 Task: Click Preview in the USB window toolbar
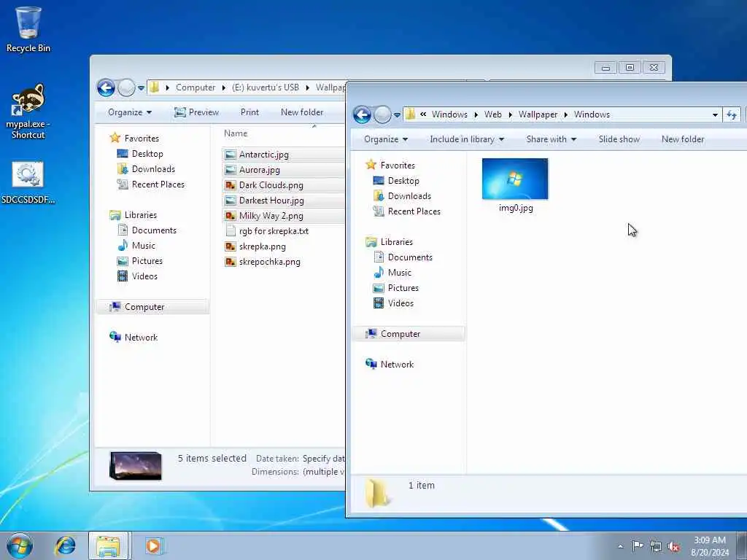coord(197,112)
